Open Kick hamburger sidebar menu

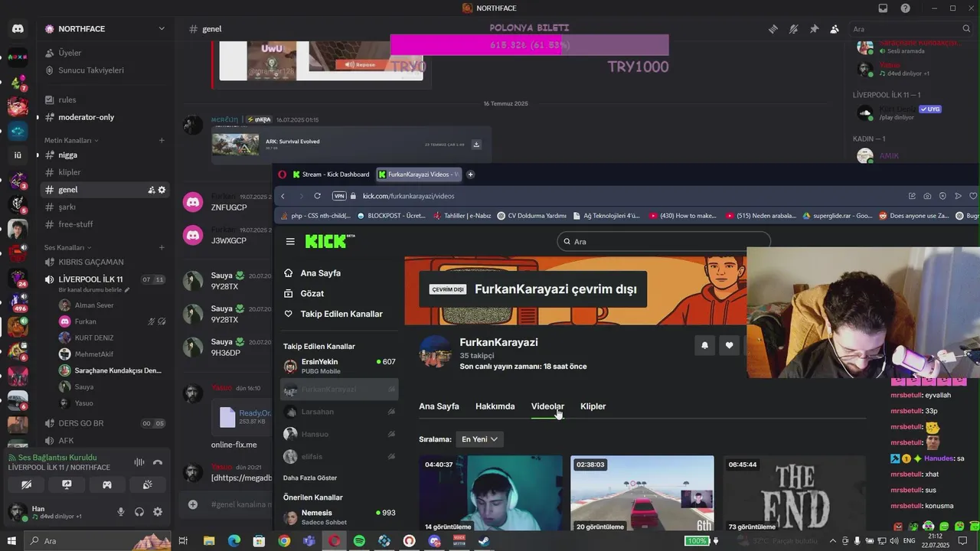pos(290,242)
